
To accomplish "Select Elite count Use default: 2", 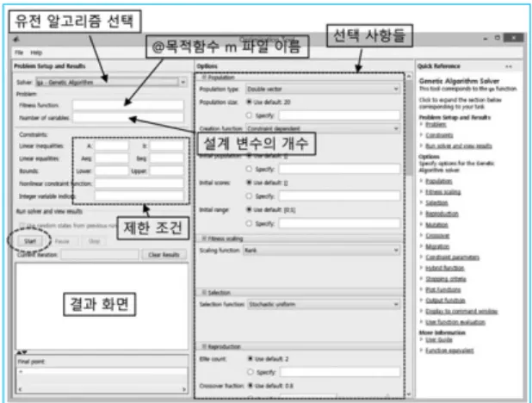I will click(250, 358).
